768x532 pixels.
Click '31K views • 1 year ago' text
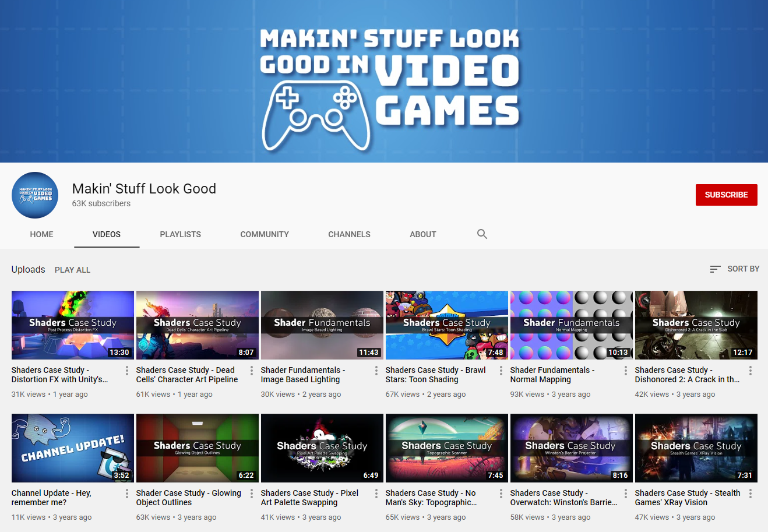click(x=50, y=394)
